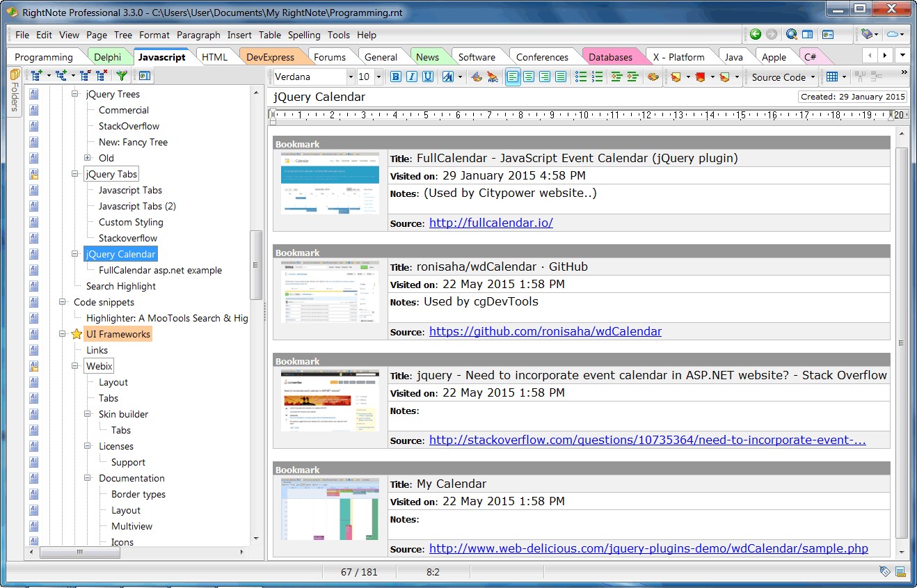Open the github ronisaha/wdCalendar link

coord(545,331)
